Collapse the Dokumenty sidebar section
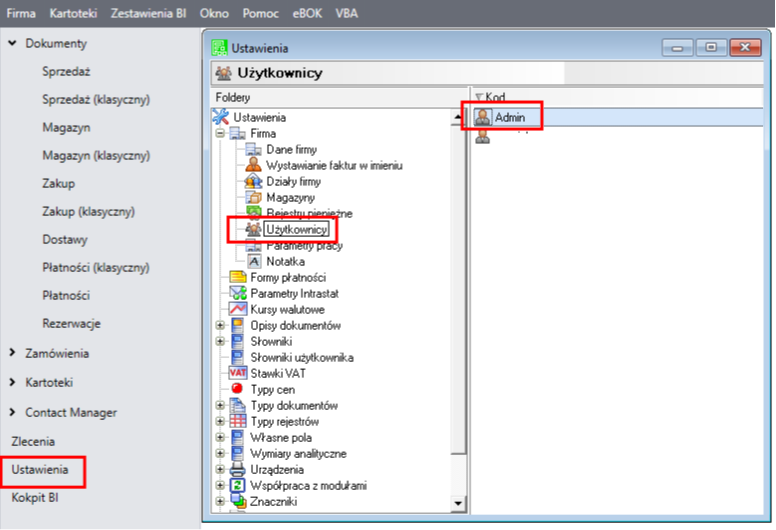Screen dimensions: 776x530 [12, 44]
